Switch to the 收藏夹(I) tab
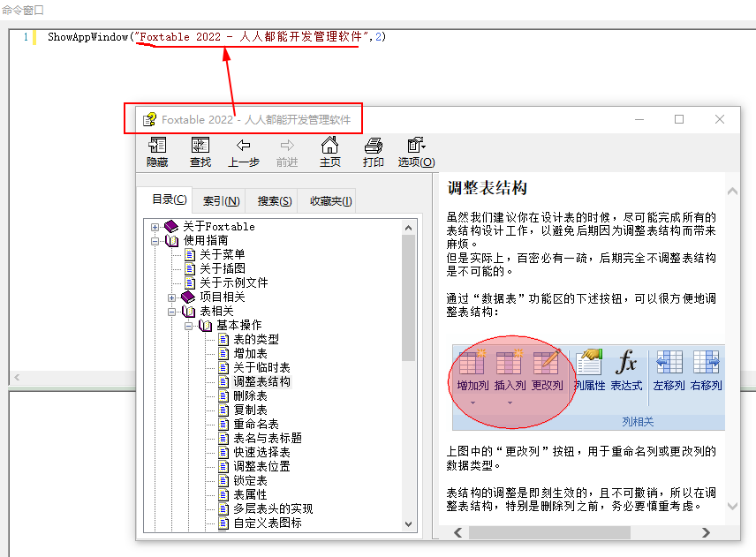Screen dimensions: 756x557 click(x=330, y=201)
